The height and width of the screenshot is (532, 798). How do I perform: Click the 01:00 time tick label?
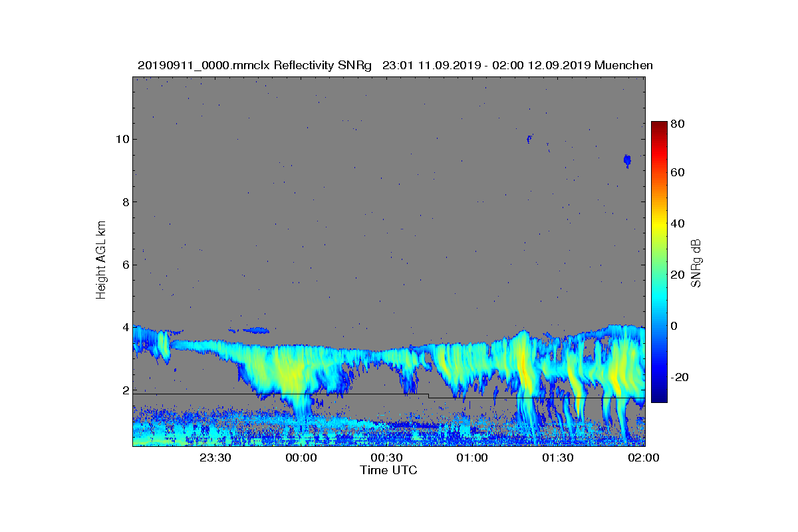click(x=472, y=458)
